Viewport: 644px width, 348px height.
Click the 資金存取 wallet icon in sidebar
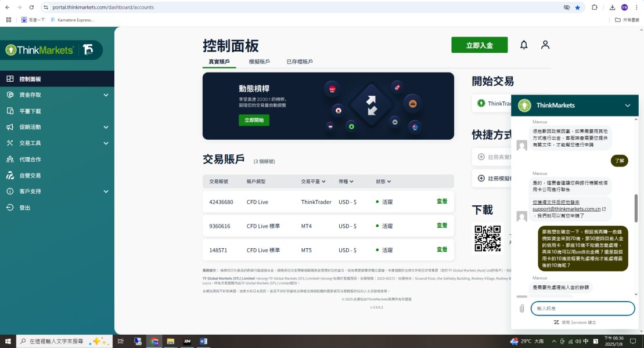(x=10, y=95)
